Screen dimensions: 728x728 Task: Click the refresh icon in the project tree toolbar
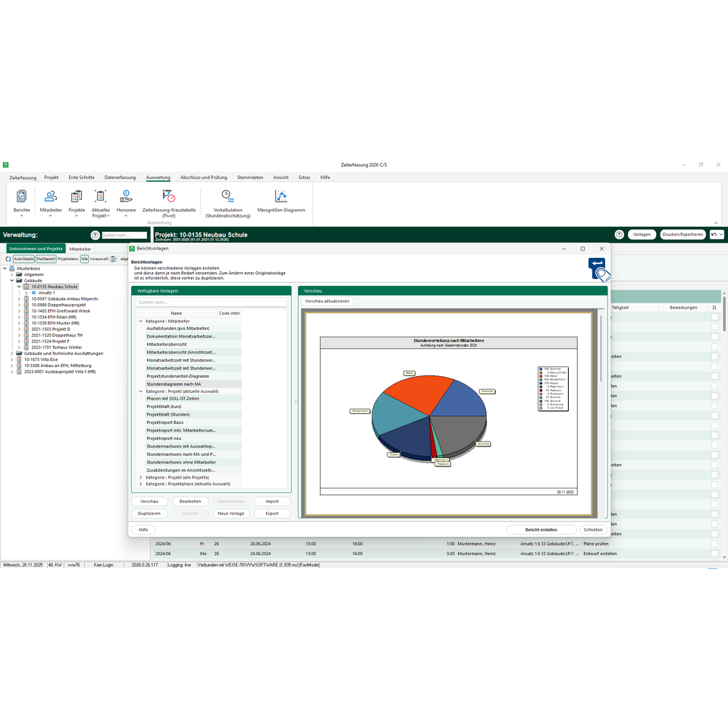tap(8, 259)
